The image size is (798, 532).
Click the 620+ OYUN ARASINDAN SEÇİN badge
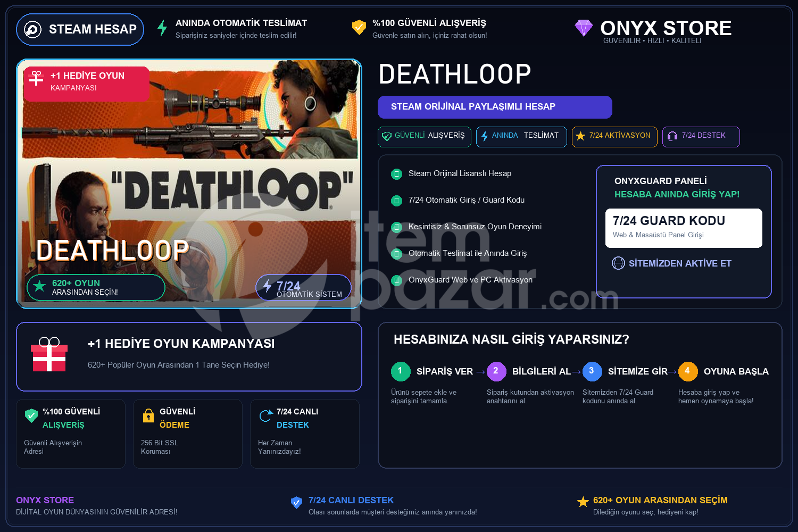pyautogui.click(x=96, y=287)
